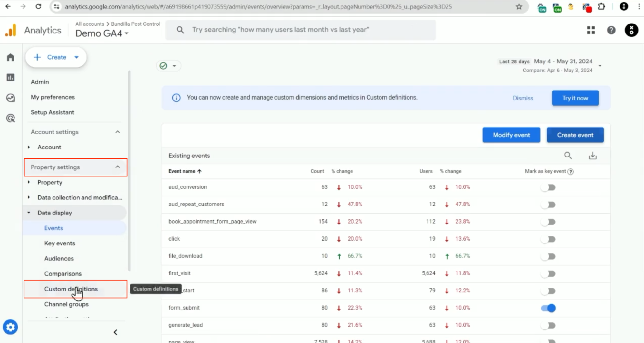Open Channel groups menu item
The width and height of the screenshot is (644, 343).
[x=66, y=304]
